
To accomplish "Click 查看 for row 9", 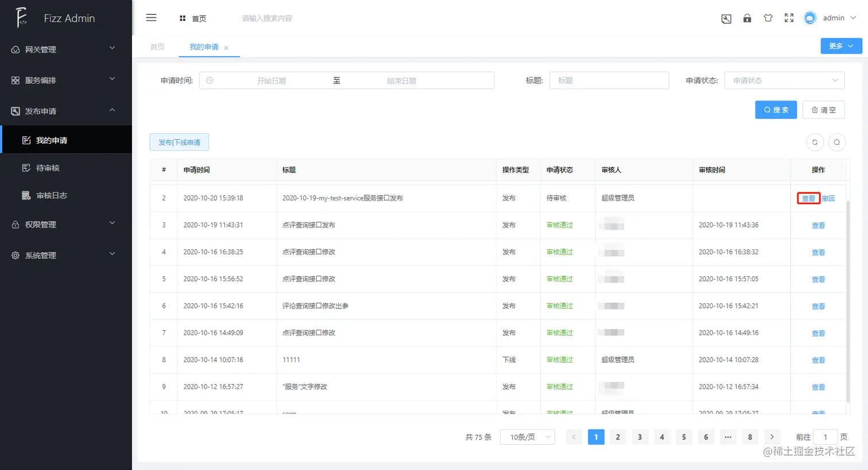I will (818, 387).
